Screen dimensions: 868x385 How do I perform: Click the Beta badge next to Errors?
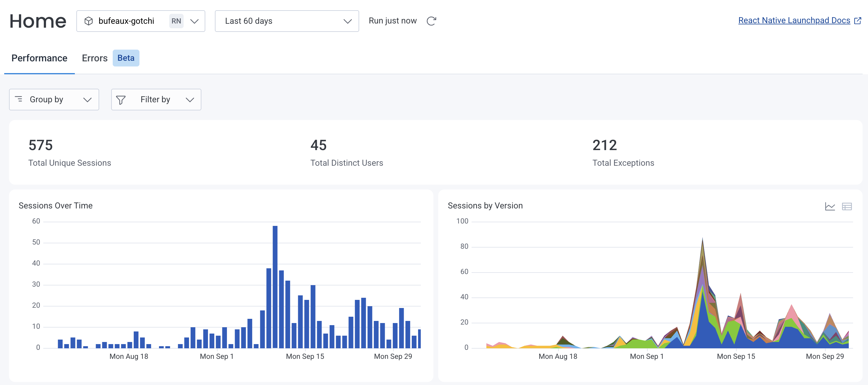[126, 58]
